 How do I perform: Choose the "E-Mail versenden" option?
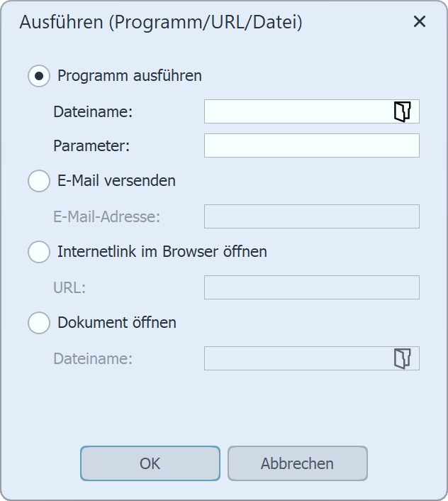pyautogui.click(x=39, y=181)
